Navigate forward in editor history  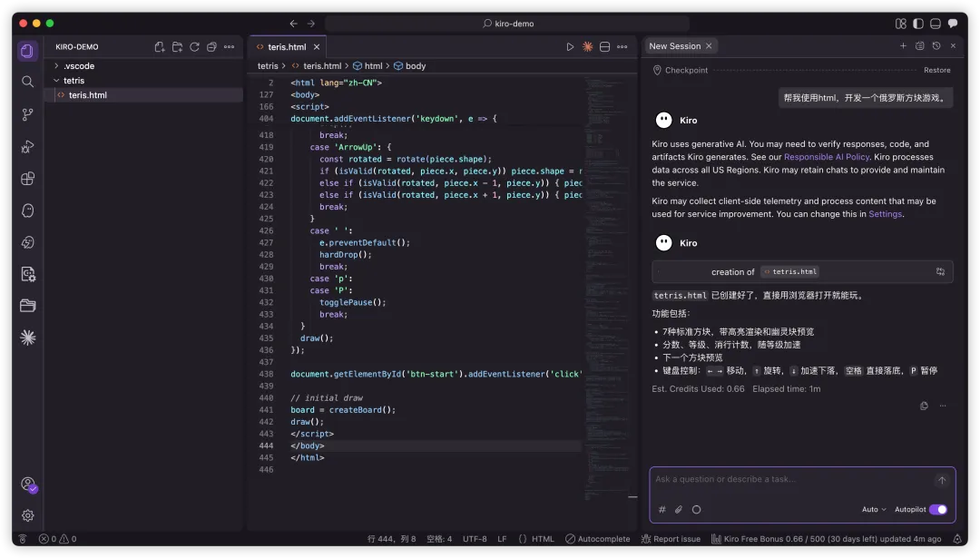pos(310,24)
